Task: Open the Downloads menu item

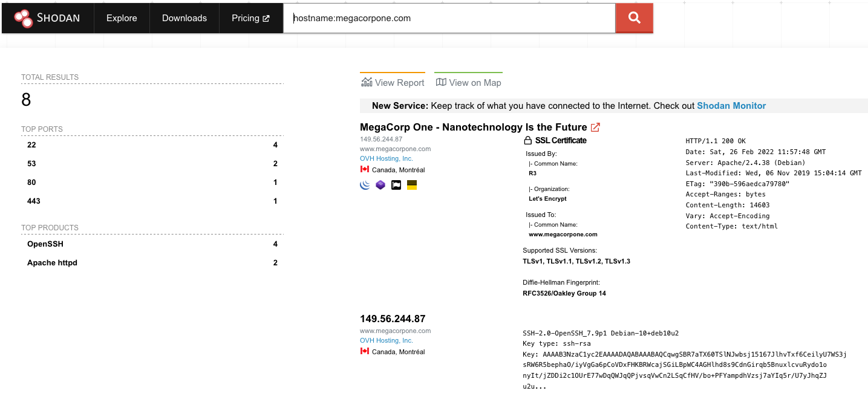Action: coord(184,18)
